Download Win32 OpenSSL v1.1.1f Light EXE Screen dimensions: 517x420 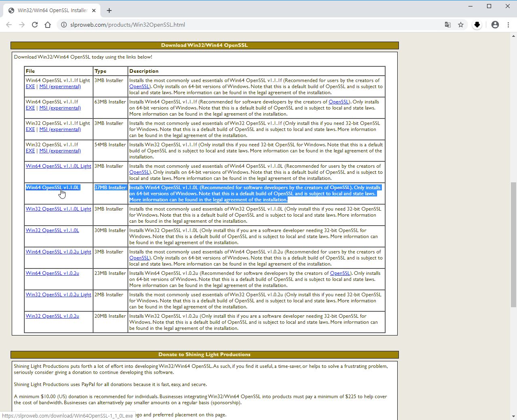click(30, 129)
